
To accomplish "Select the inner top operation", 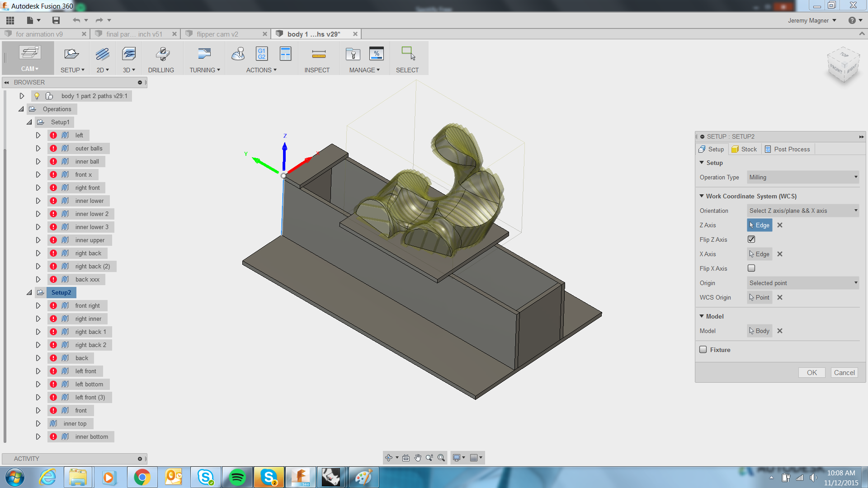I will coord(75,424).
